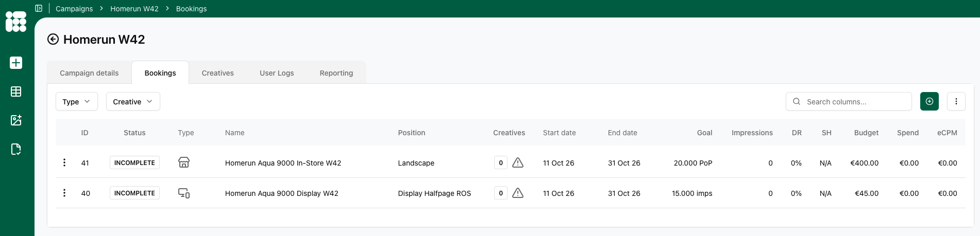Click Homerun Aqua 9000 In-Store W42 name
The height and width of the screenshot is (236, 980).
tap(283, 163)
